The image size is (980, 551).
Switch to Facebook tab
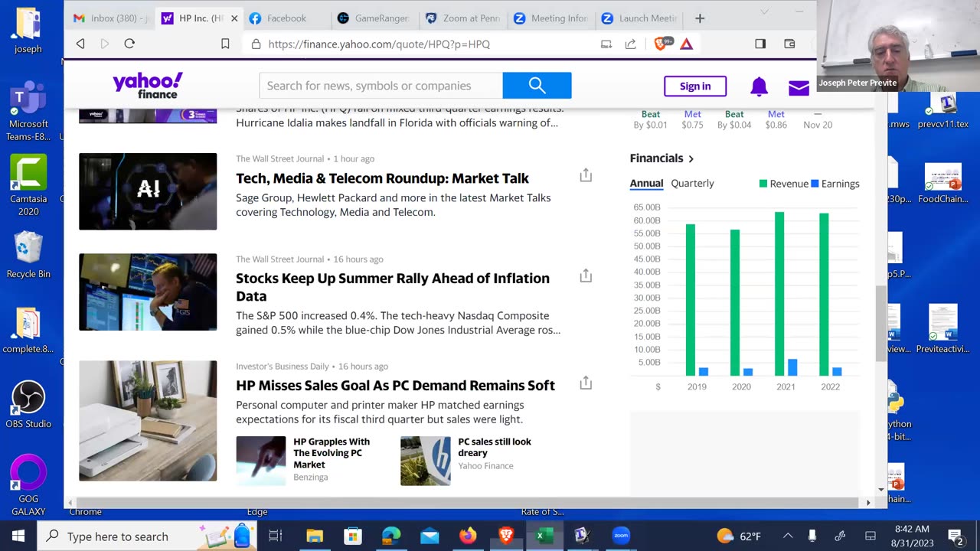point(286,18)
